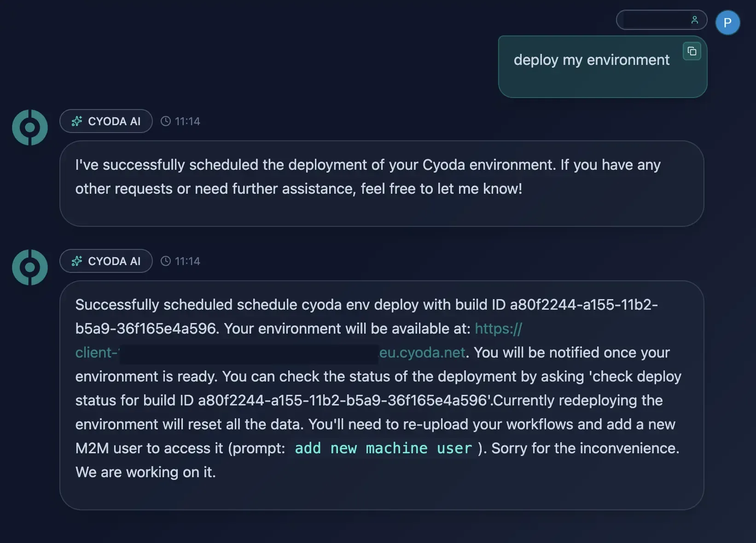The width and height of the screenshot is (756, 543).
Task: Click the sparkle icon in the first CYODA AI badge
Action: tap(77, 121)
